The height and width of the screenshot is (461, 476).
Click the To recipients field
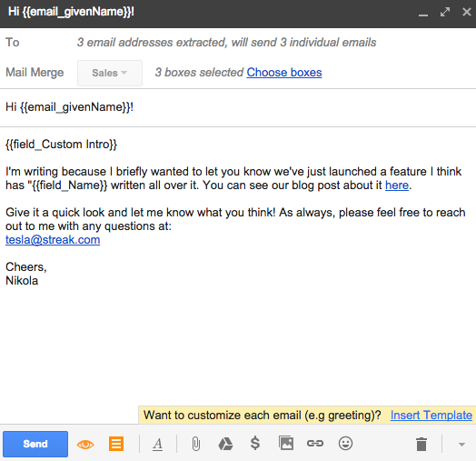pos(238,43)
